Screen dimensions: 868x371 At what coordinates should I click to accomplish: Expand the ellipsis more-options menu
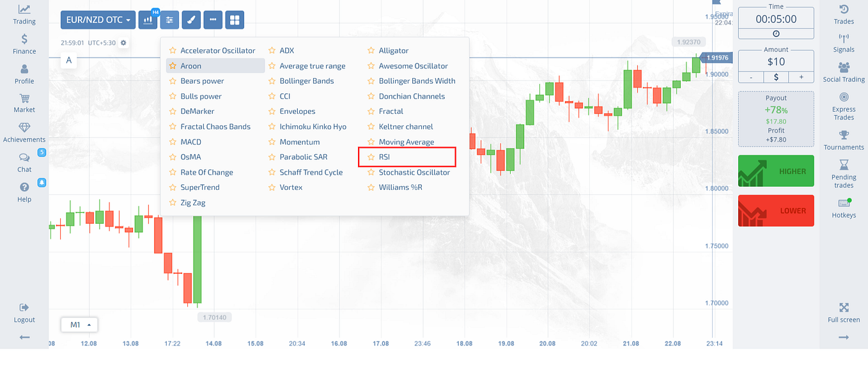[x=213, y=19]
